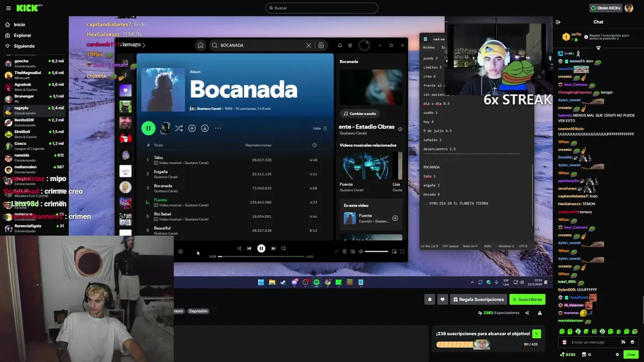This screenshot has height=362, width=644.
Task: Click Windows Start button in streamed taskbar
Action: (x=261, y=283)
